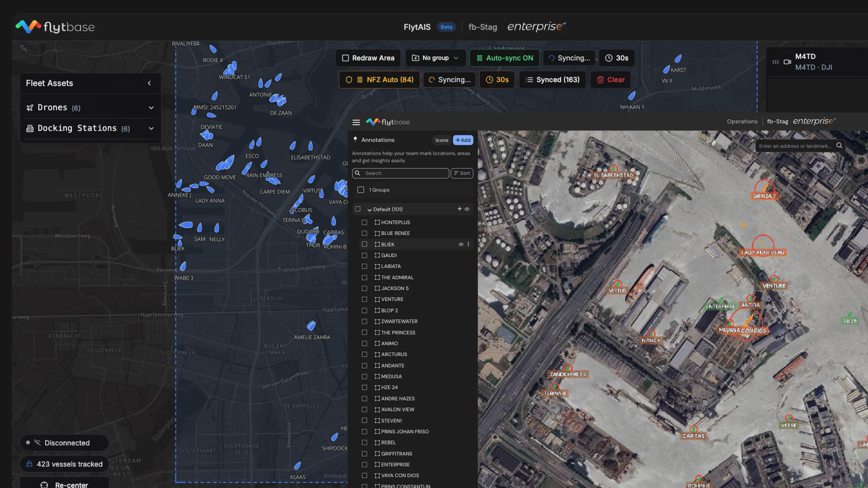
Task: Check the 1 Groups checkbox
Action: 361,190
